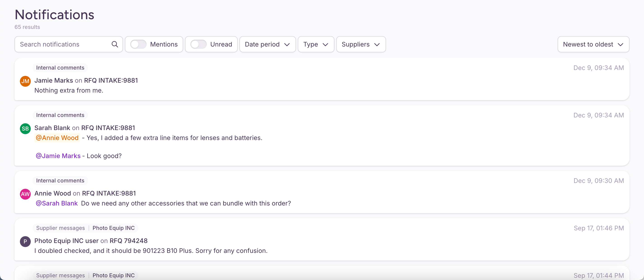Click Internal comments tag on Annie Wood card

[x=60, y=180]
